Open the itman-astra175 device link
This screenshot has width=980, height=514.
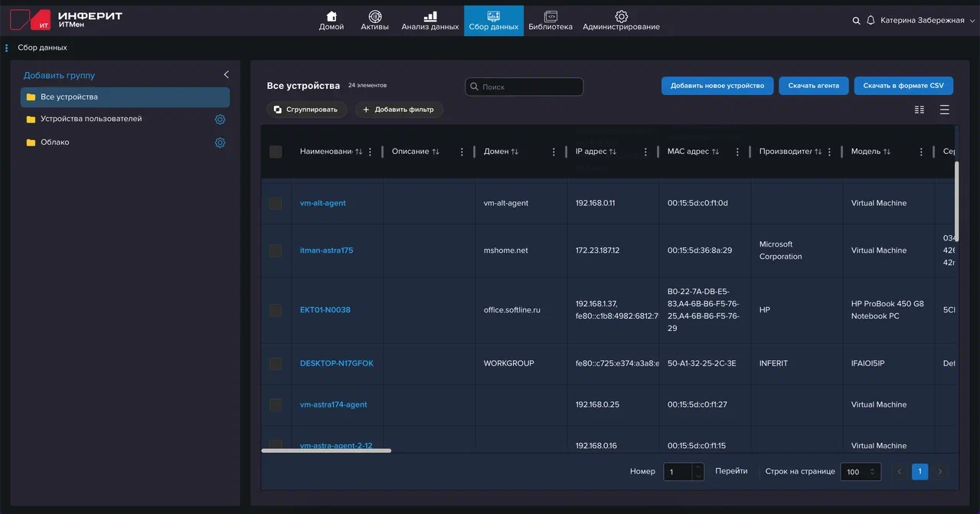click(326, 250)
